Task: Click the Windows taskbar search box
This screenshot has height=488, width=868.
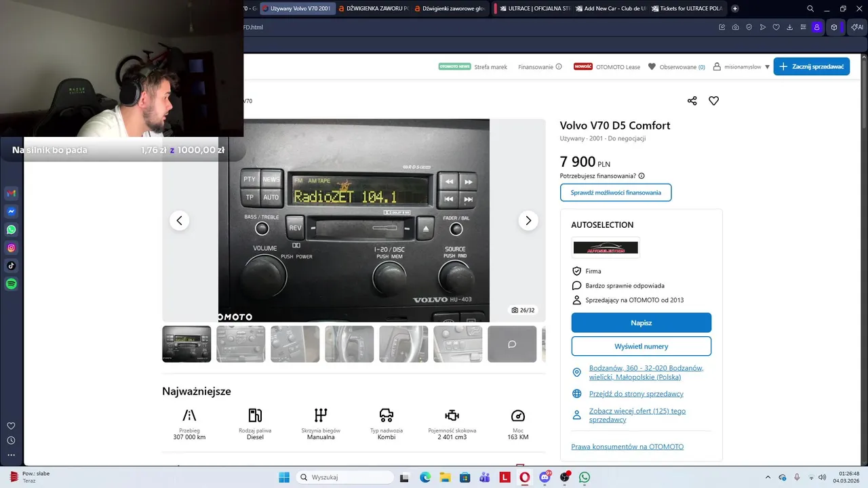Action: coord(343,477)
